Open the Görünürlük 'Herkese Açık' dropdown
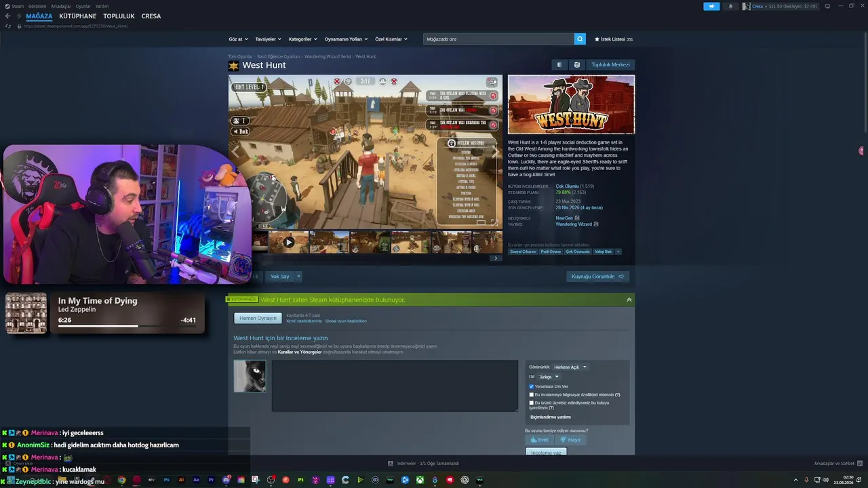 [x=570, y=367]
